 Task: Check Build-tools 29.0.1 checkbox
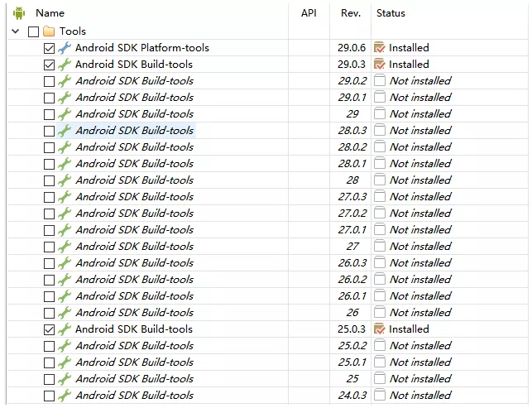49,98
